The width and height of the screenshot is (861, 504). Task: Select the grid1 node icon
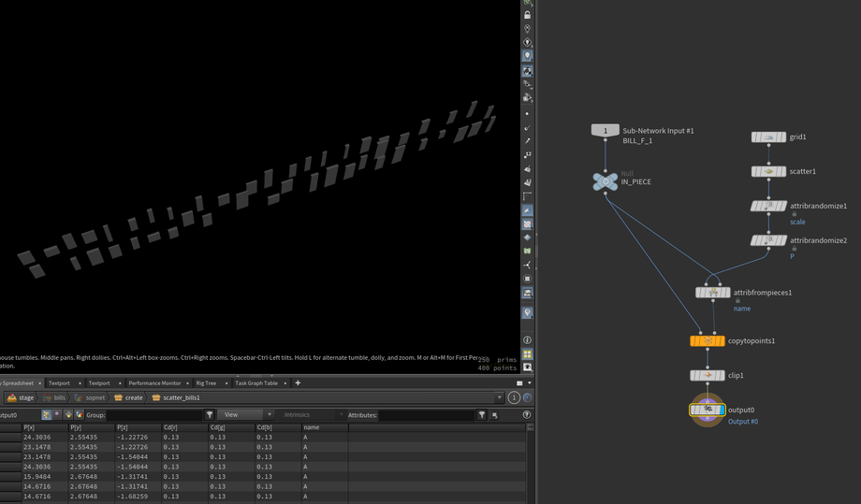(768, 137)
